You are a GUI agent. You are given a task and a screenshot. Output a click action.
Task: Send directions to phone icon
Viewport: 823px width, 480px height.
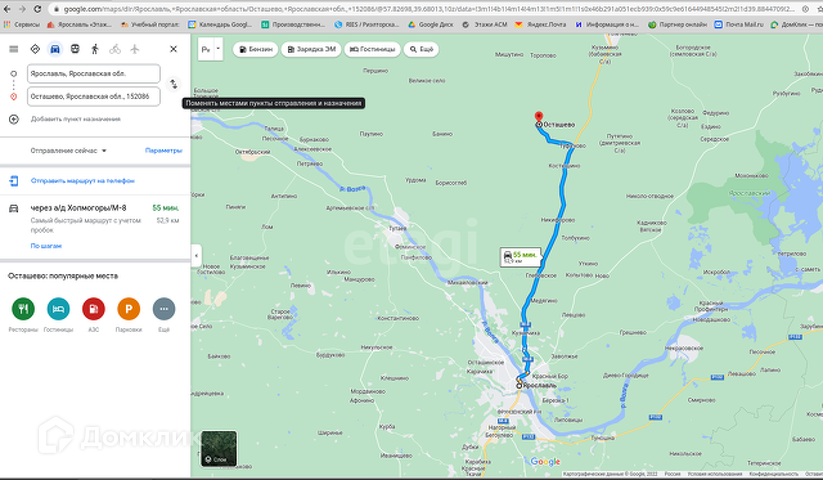(x=14, y=181)
